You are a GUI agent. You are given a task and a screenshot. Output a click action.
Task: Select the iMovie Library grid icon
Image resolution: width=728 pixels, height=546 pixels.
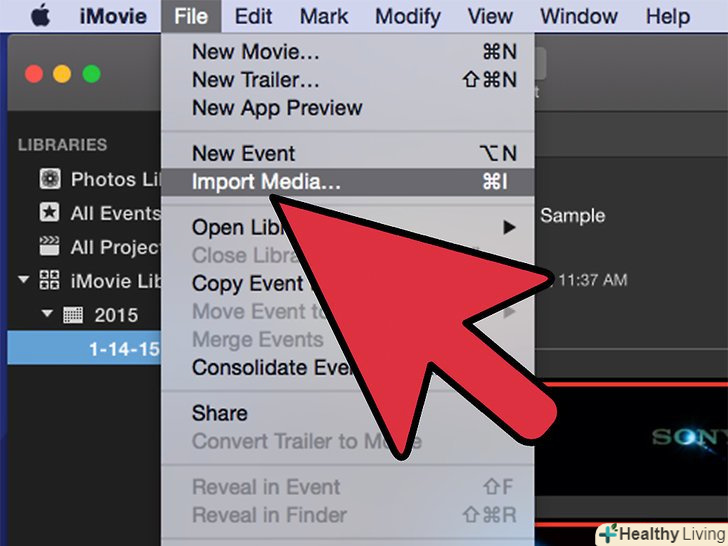49,280
